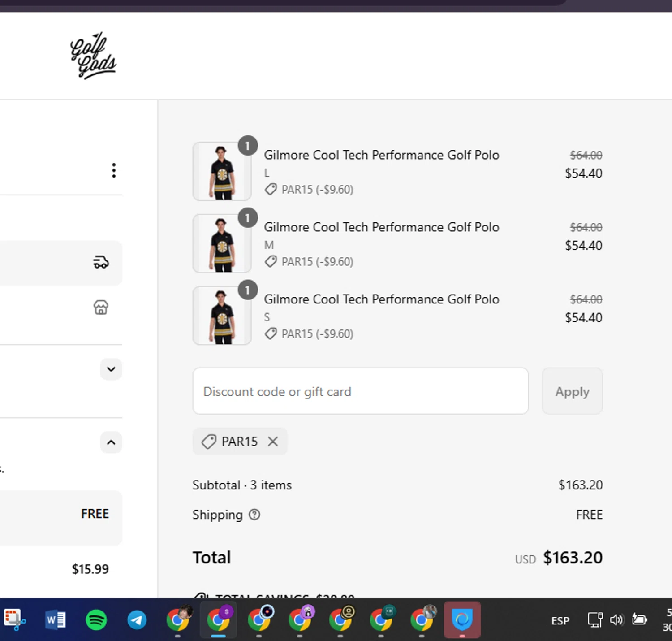672x641 pixels.
Task: Click the bold Total label
Action: coord(212,558)
